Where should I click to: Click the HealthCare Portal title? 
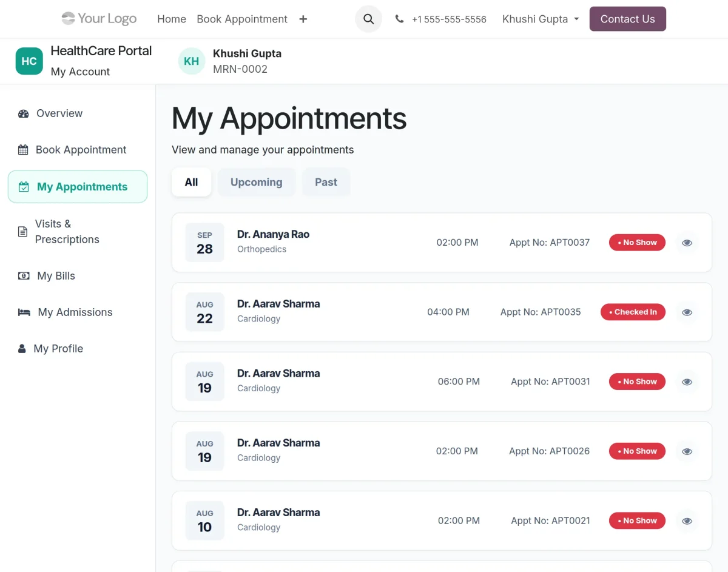[x=101, y=51]
